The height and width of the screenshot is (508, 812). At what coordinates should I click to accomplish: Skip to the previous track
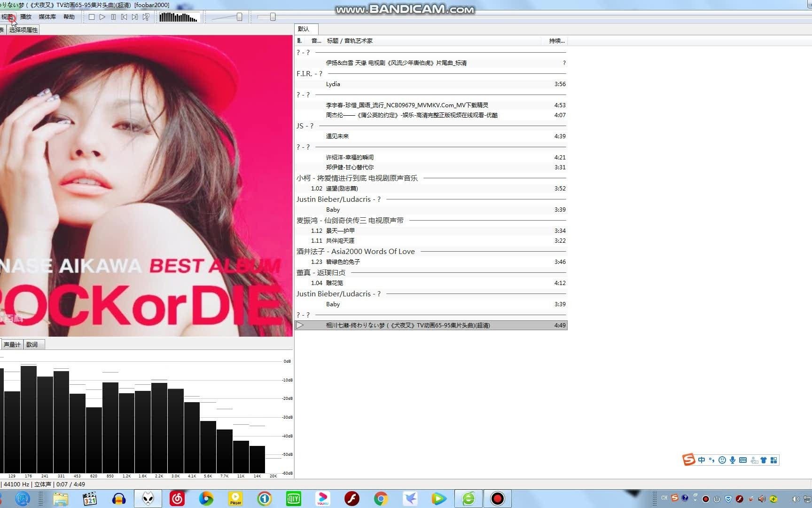pyautogui.click(x=124, y=17)
